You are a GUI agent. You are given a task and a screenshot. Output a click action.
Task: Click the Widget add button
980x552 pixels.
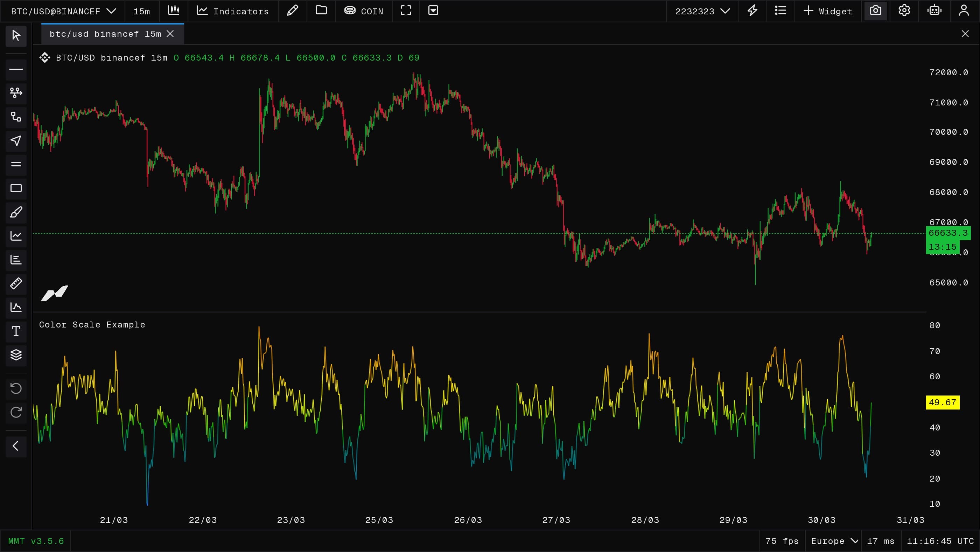[x=828, y=11]
